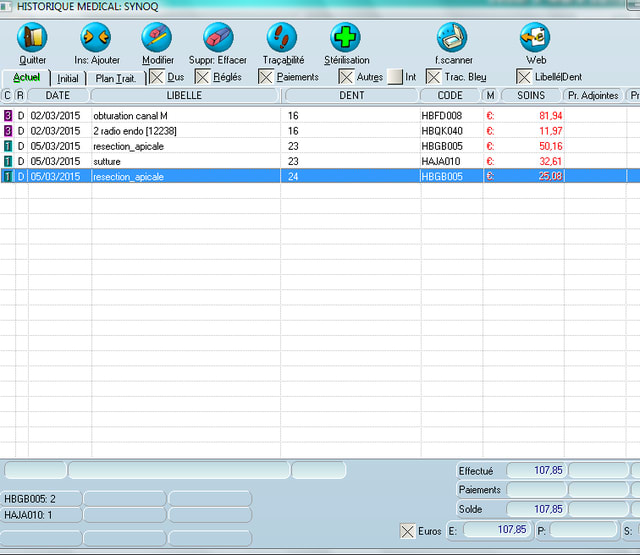
Task: Switch to the Plan Trait. tab
Action: tap(115, 78)
